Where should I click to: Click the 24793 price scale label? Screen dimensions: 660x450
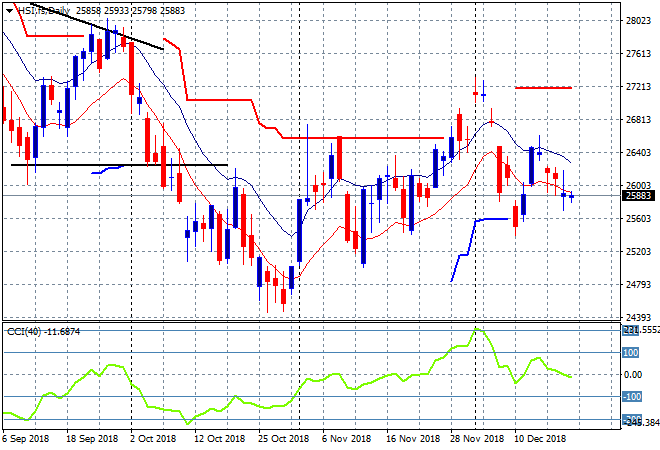[x=638, y=285]
